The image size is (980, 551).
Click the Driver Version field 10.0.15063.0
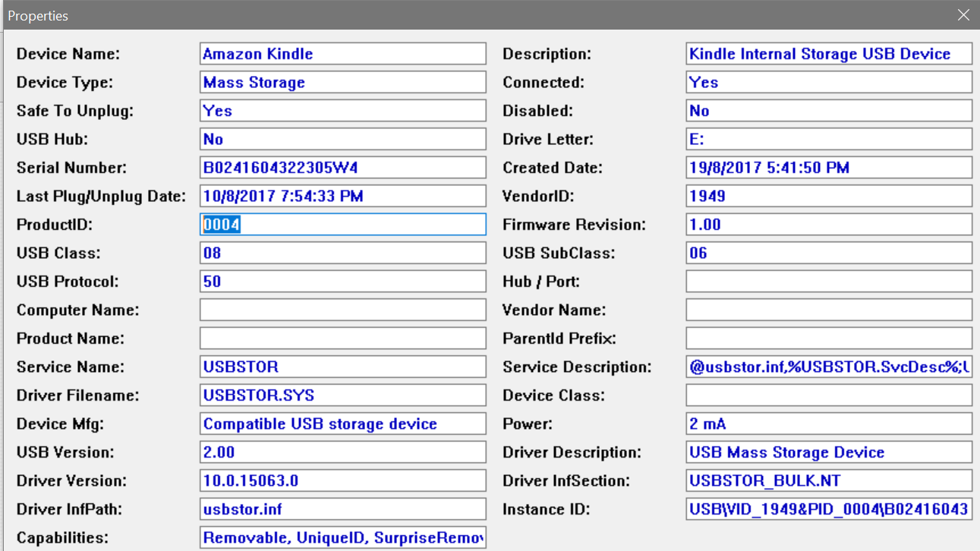coord(343,481)
